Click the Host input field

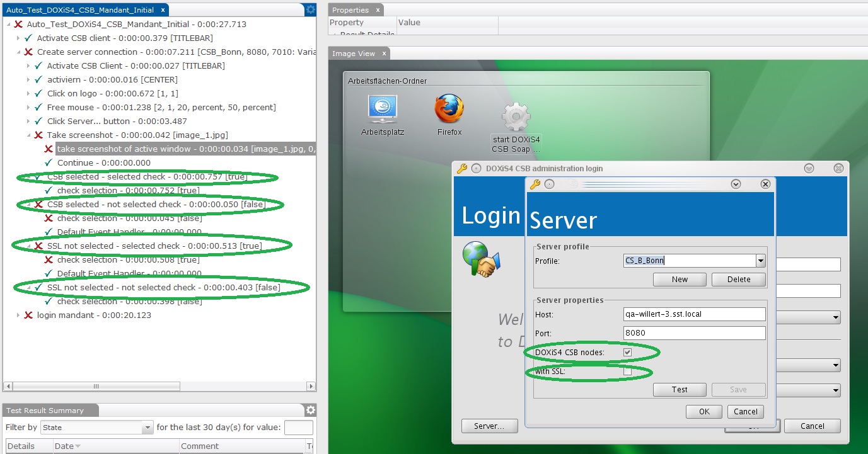[694, 314]
